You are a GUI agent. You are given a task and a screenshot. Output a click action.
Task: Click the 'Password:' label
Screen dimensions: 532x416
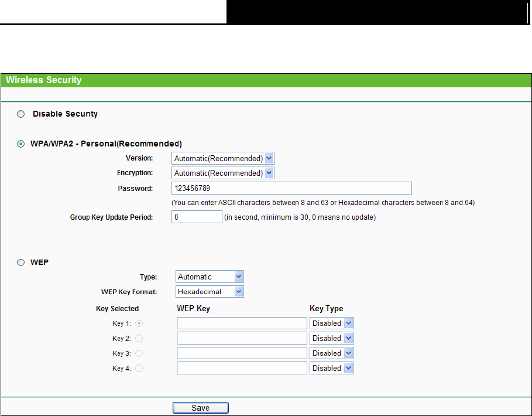click(x=135, y=189)
